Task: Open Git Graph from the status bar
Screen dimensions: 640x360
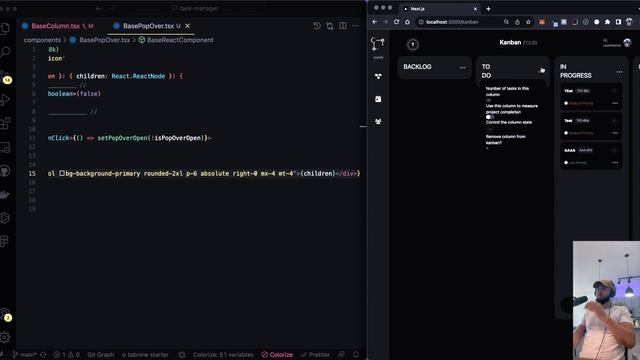Action: point(100,355)
